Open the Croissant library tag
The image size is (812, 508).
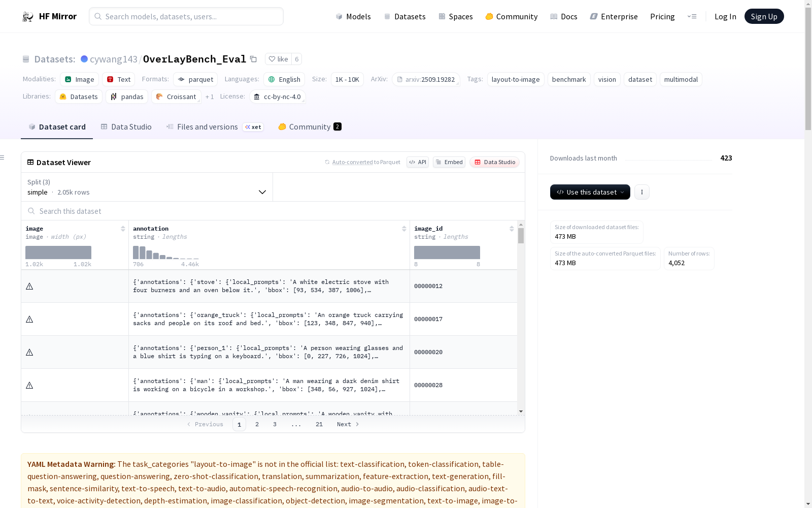point(176,97)
